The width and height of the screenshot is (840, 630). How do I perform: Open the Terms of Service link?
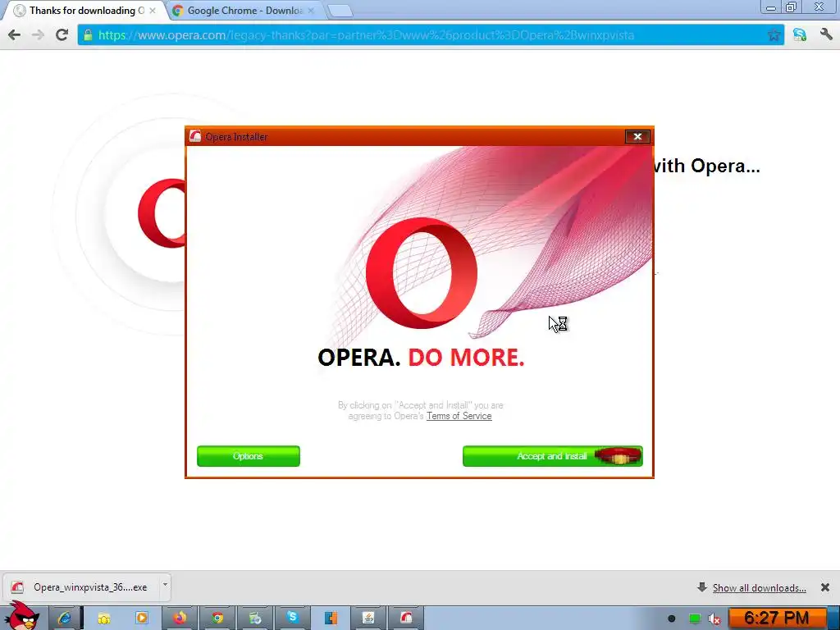pos(459,416)
